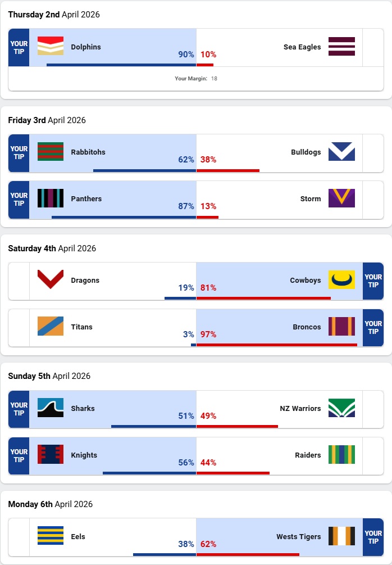Image resolution: width=392 pixels, height=565 pixels.
Task: Tip the Storm via right-side tip box
Action: coord(373,199)
